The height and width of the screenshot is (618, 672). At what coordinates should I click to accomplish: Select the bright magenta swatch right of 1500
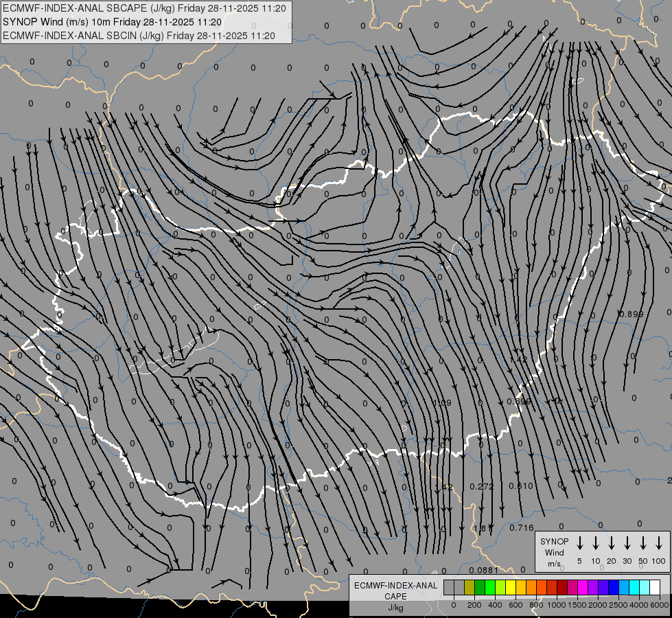click(583, 588)
